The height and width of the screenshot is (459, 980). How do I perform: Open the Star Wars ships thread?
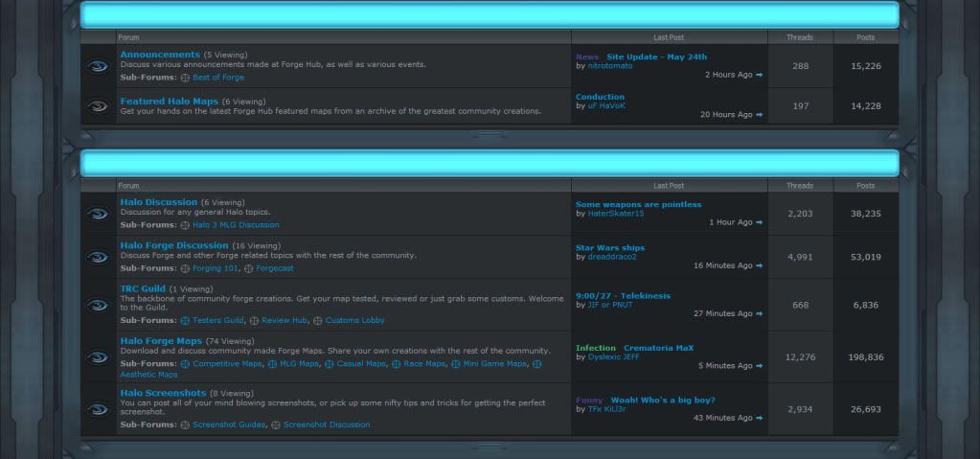[610, 248]
